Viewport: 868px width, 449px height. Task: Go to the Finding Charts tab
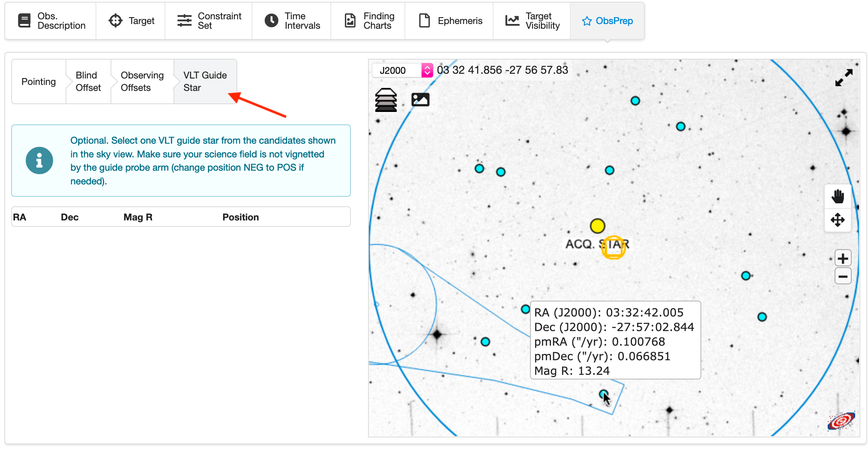tap(368, 21)
